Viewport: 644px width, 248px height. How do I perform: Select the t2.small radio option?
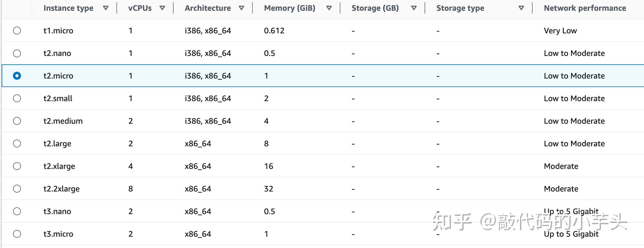[x=17, y=98]
